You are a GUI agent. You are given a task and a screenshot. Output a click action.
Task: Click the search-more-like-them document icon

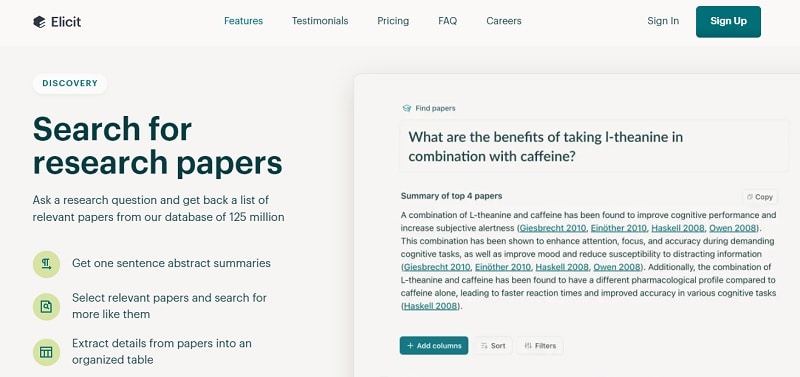click(x=46, y=307)
